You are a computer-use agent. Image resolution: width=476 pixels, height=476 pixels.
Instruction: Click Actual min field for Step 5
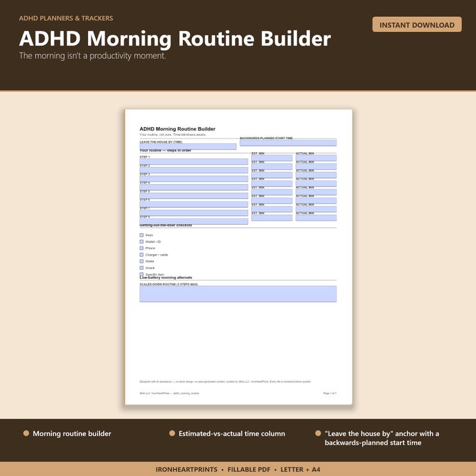pyautogui.click(x=316, y=192)
